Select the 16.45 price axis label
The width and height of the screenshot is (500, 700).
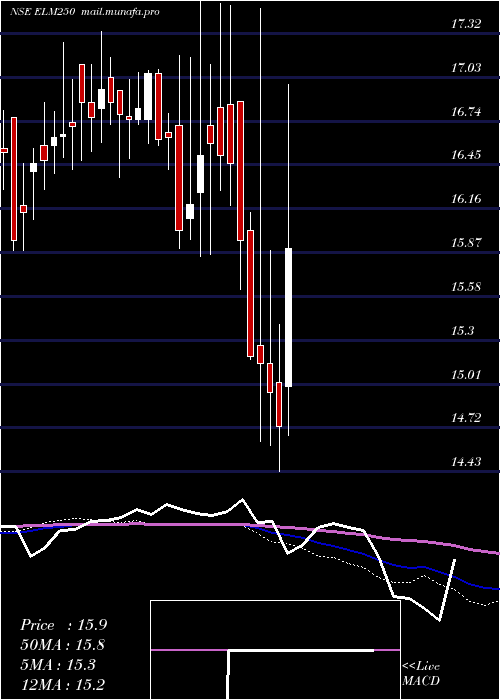pyautogui.click(x=466, y=155)
